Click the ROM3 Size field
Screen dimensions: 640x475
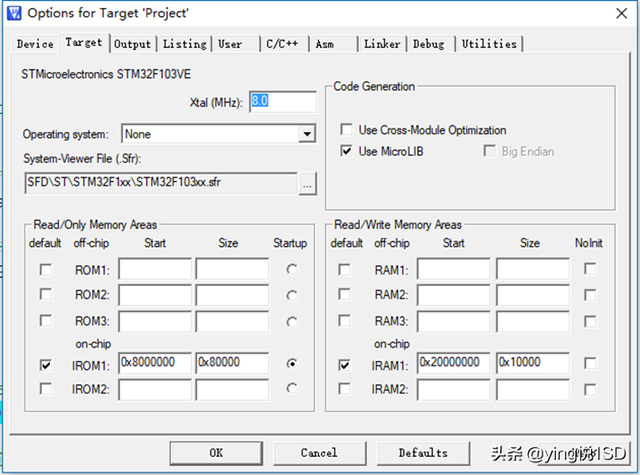point(232,322)
